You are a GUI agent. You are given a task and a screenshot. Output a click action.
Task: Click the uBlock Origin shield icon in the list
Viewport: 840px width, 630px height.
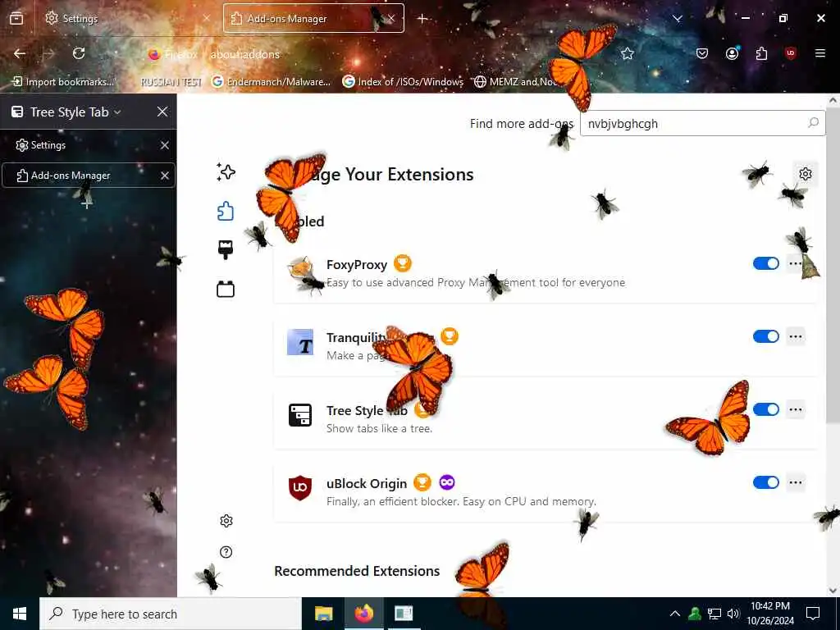(x=300, y=488)
